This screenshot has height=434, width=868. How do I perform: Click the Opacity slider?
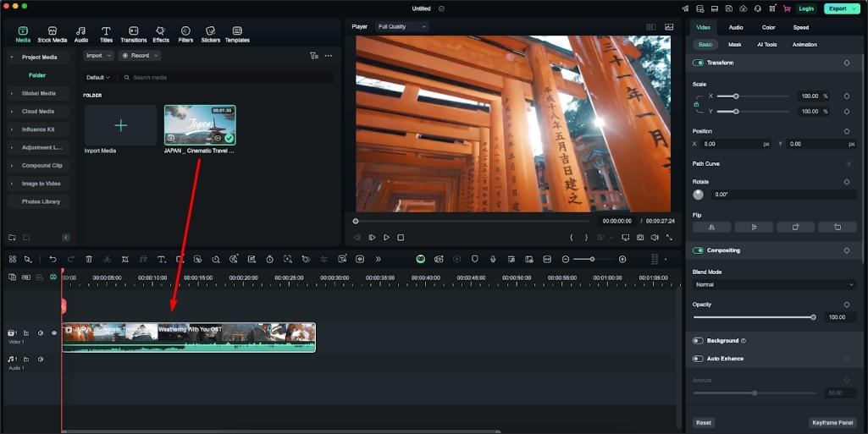pos(755,317)
